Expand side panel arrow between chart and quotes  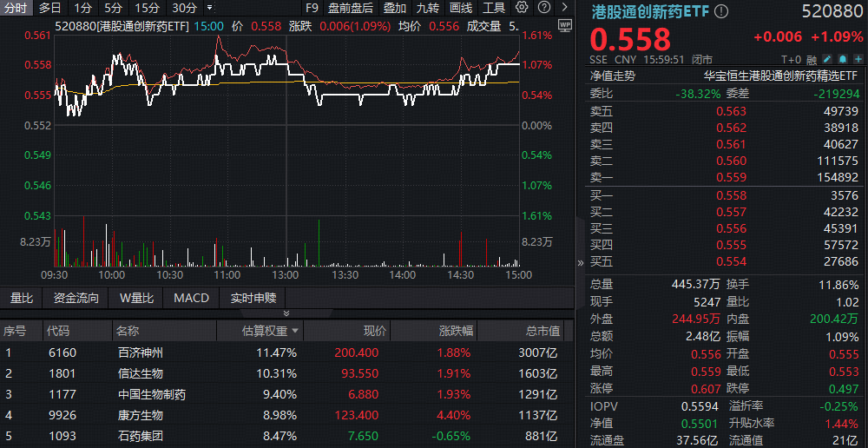pos(581,261)
